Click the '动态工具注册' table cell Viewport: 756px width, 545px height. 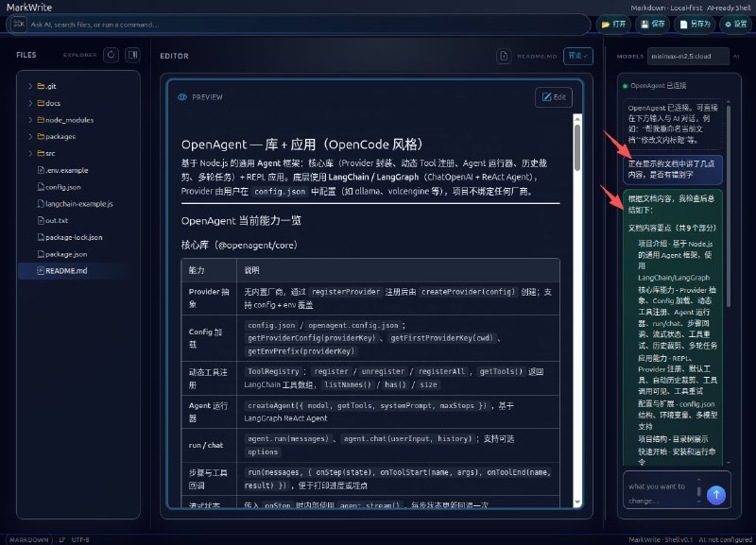(x=209, y=378)
